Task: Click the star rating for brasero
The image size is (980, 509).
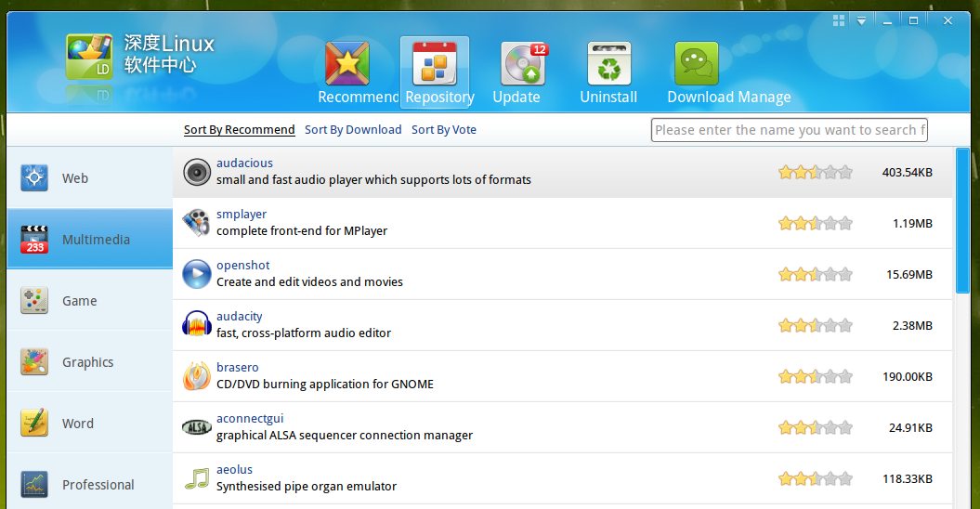Action: coord(815,376)
